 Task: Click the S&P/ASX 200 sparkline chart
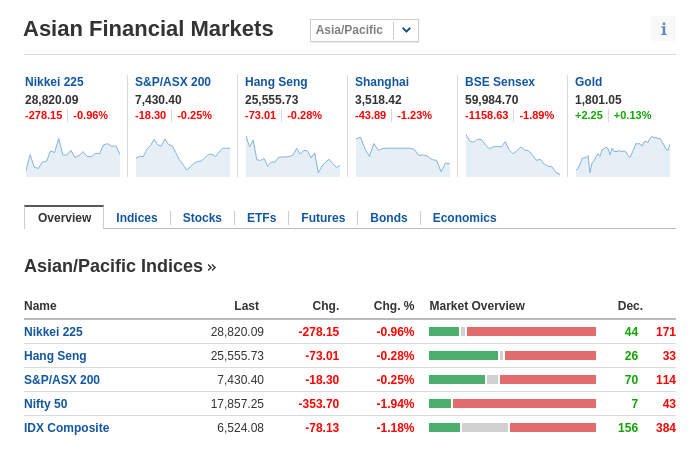coord(183,156)
